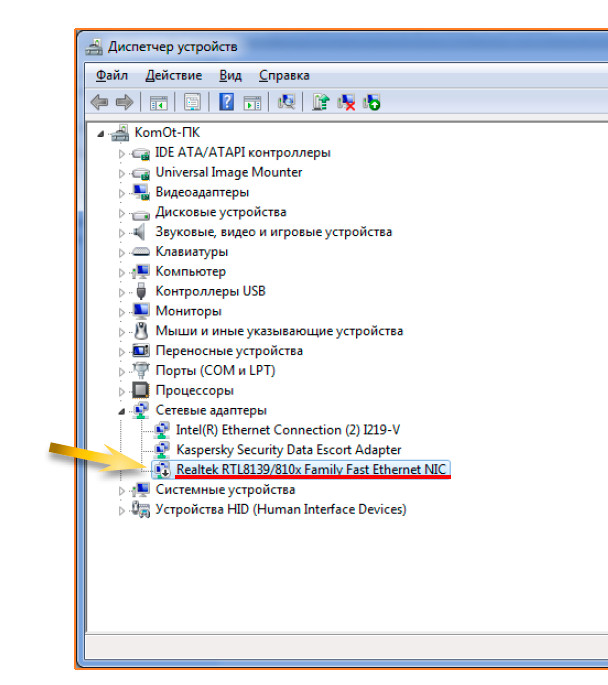
Task: Open the Properties toolbar icon
Action: pyautogui.click(x=192, y=102)
